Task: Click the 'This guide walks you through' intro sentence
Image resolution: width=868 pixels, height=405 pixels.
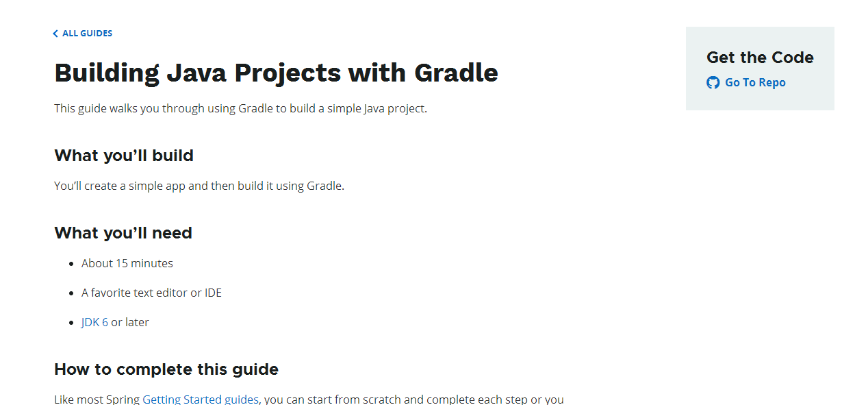Action: [x=241, y=108]
